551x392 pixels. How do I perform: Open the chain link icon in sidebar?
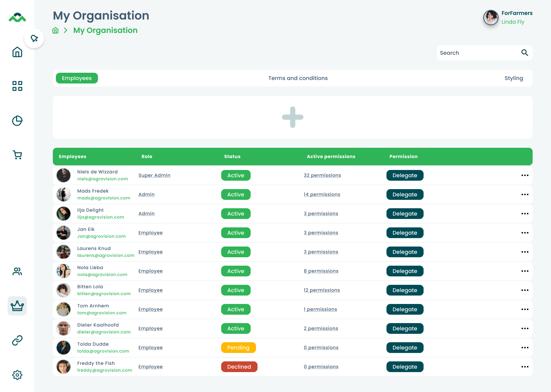(x=17, y=340)
